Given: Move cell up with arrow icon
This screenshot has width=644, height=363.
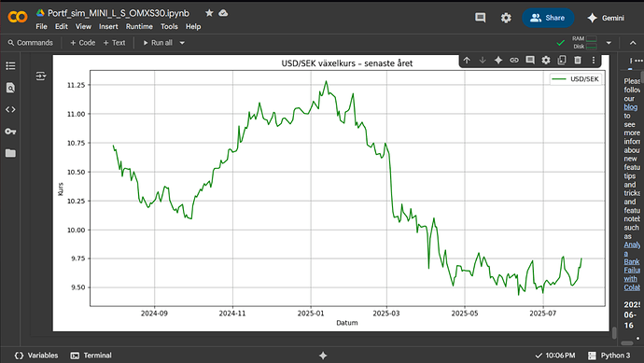Looking at the screenshot, I should click(467, 61).
